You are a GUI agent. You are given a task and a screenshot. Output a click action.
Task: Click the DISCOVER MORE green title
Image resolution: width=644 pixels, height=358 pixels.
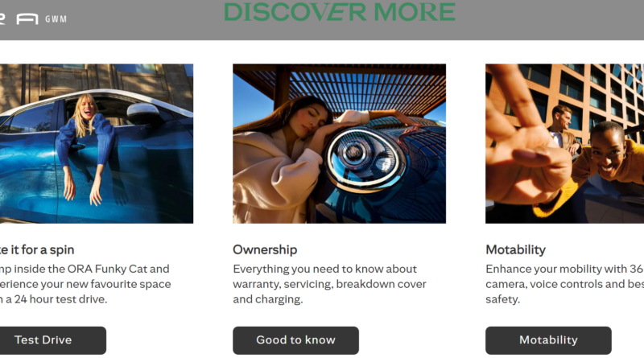click(340, 12)
